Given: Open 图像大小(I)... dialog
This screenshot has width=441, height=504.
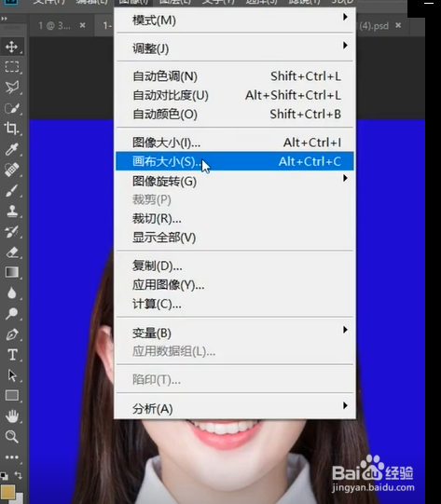Looking at the screenshot, I should pyautogui.click(x=235, y=143).
